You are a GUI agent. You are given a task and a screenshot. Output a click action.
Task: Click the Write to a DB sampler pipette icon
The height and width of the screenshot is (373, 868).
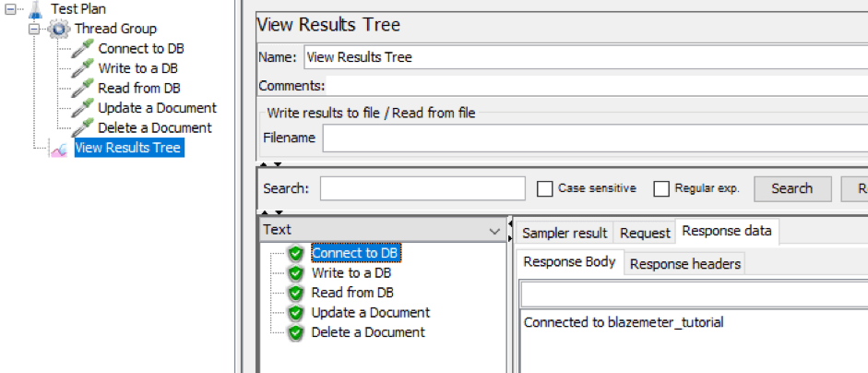[x=83, y=68]
